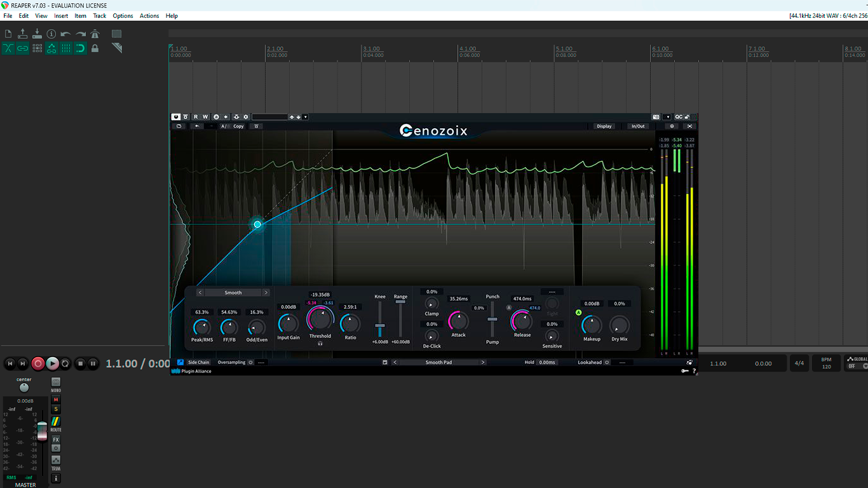Click the Cenozoix fullscreen expand icon
The height and width of the screenshot is (488, 868).
pyautogui.click(x=690, y=126)
